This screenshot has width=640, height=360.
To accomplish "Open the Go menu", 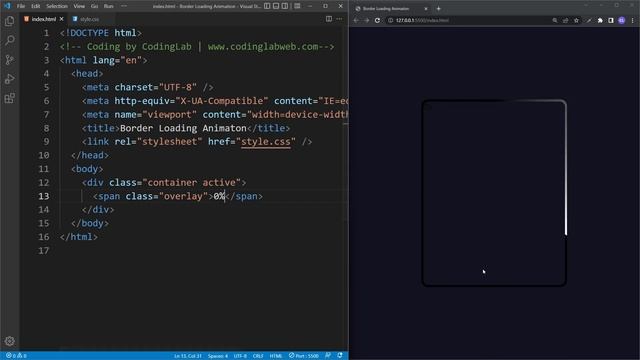I will 94,6.
